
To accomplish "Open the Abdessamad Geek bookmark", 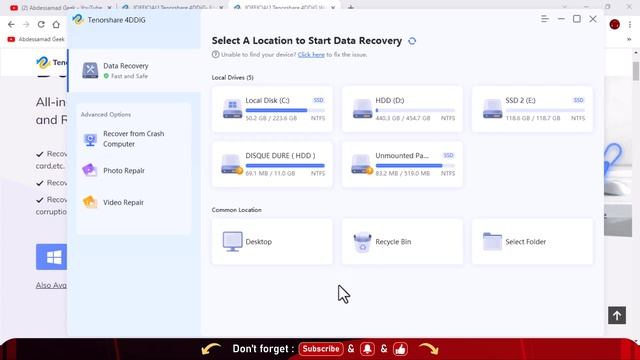I will [36, 39].
